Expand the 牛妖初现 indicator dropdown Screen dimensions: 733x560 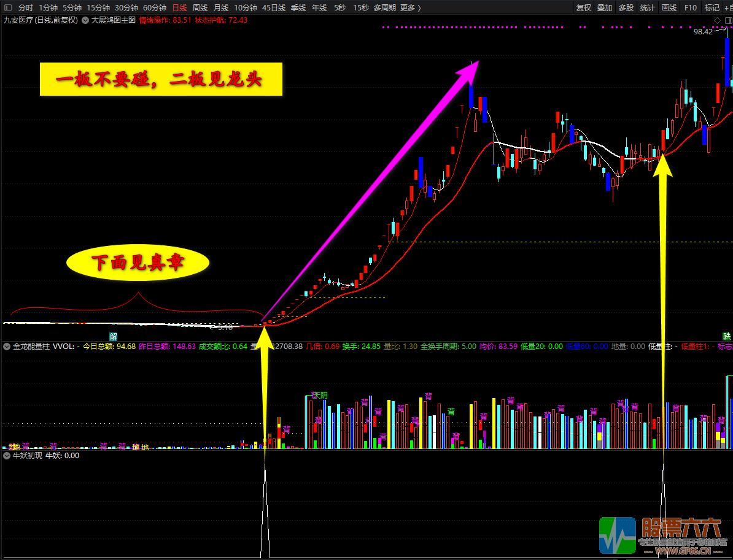[7, 455]
